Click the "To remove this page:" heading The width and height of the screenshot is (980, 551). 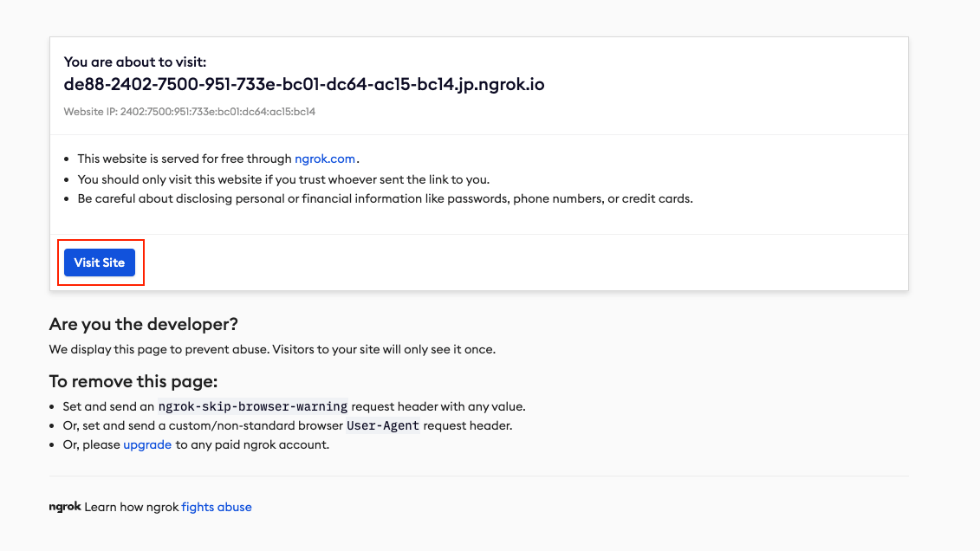133,381
